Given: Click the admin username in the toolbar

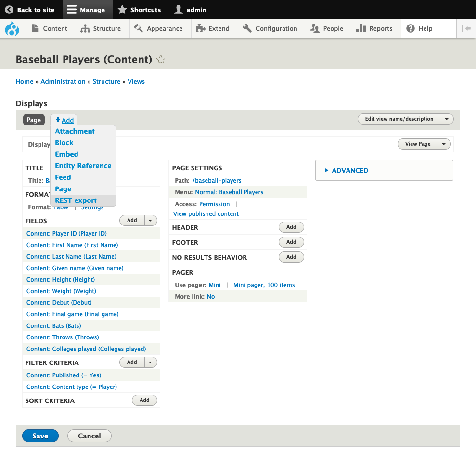Looking at the screenshot, I should pyautogui.click(x=196, y=9).
